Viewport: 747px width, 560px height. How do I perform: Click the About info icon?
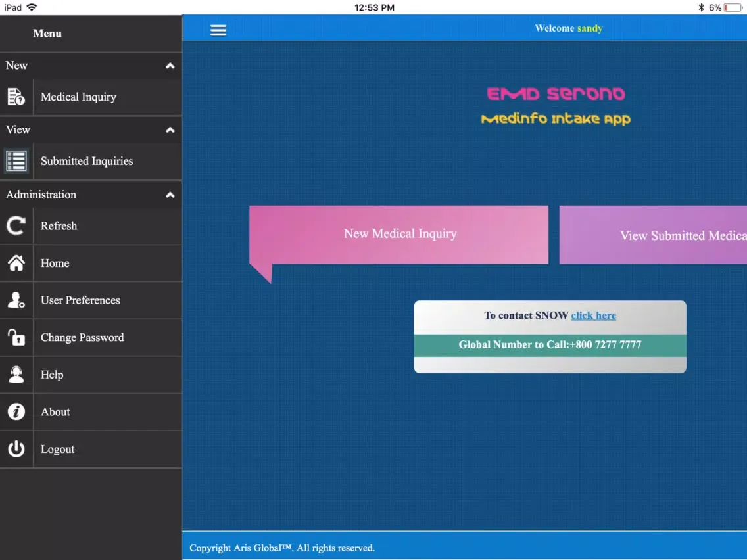(x=16, y=411)
